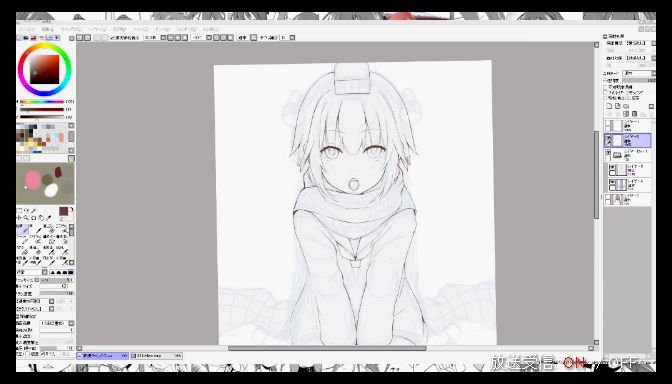Toggle the scratchpad panel icon
The width and height of the screenshot is (672, 384).
(57, 38)
